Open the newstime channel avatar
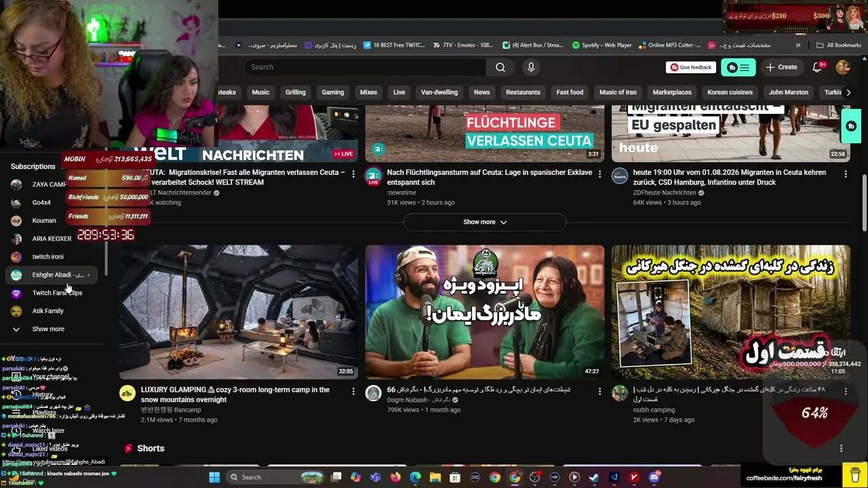868x488 pixels. click(374, 176)
